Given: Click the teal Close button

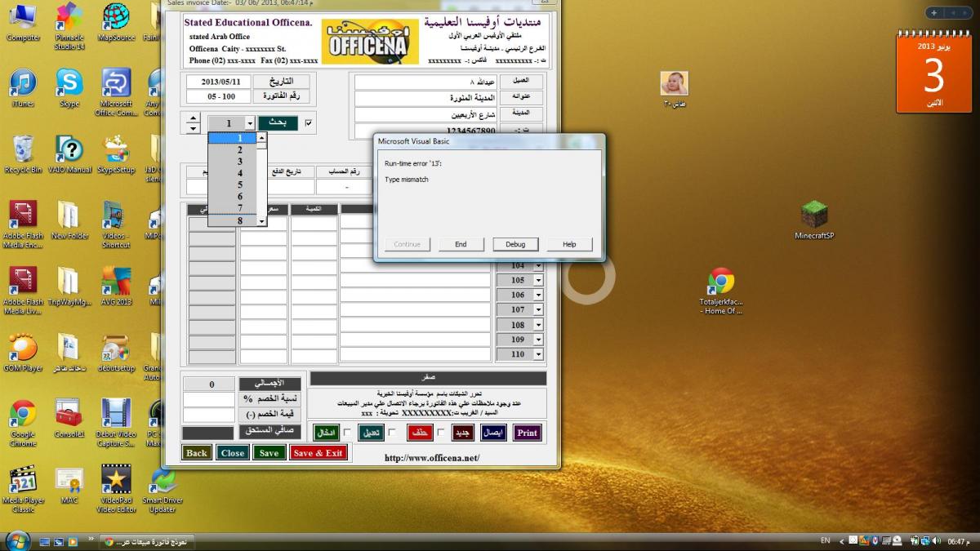Looking at the screenshot, I should [x=233, y=452].
